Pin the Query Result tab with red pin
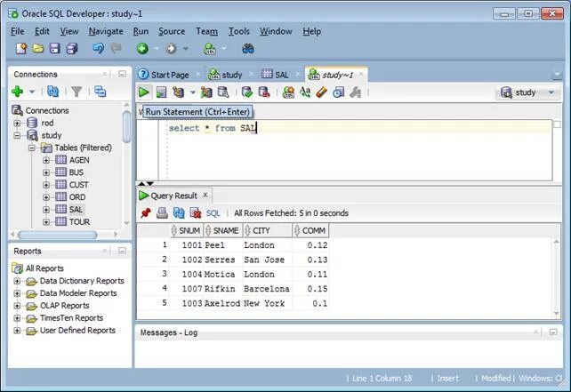571x392 pixels. 146,213
